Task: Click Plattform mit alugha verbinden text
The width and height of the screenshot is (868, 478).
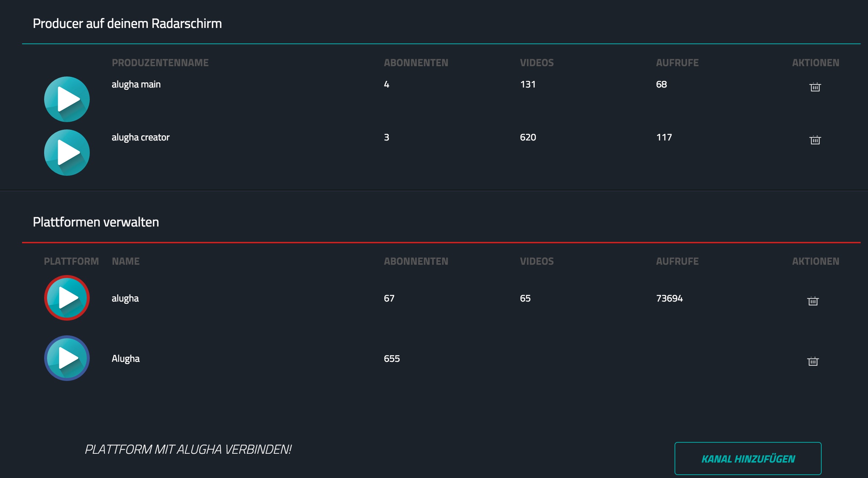Action: [x=188, y=449]
